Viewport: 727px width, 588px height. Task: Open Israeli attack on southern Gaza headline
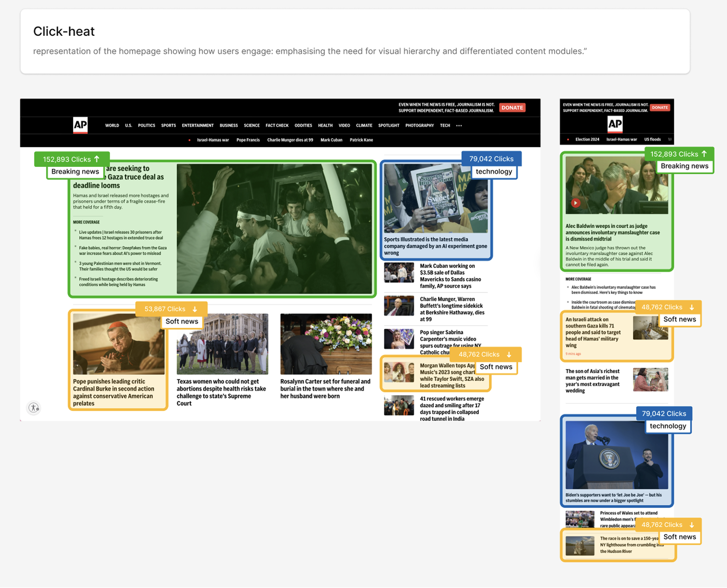[x=593, y=332]
